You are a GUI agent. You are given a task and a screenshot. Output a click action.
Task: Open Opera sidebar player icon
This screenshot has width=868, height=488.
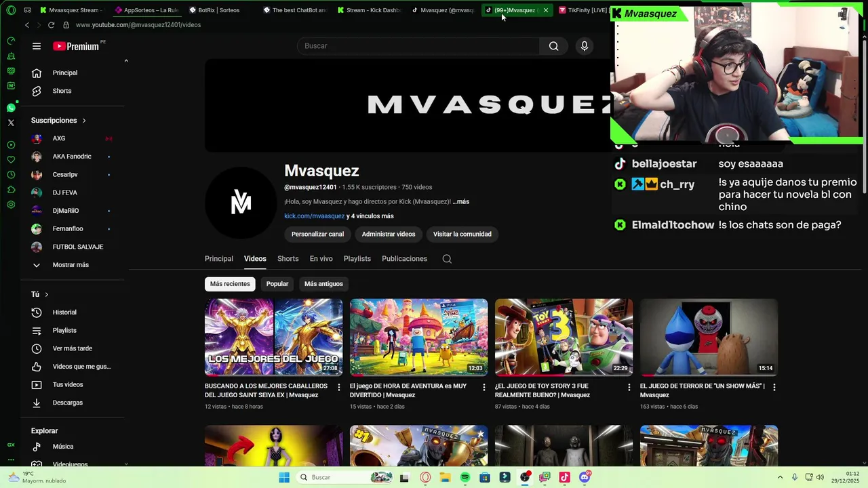coord(11,145)
